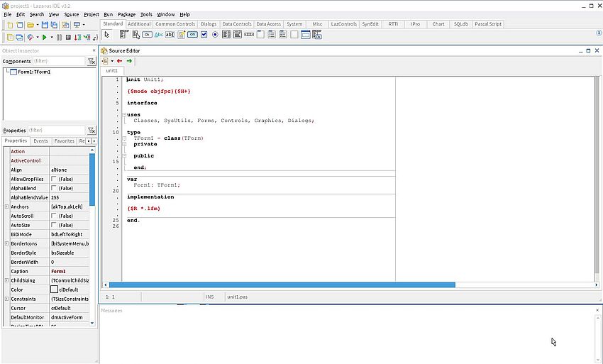Enable the AutoScroll property checkbox
Image resolution: width=603 pixels, height=364 pixels.
tap(54, 216)
